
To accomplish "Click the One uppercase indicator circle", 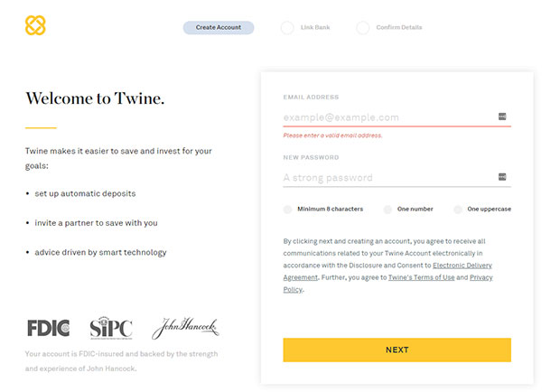I will click(x=458, y=210).
